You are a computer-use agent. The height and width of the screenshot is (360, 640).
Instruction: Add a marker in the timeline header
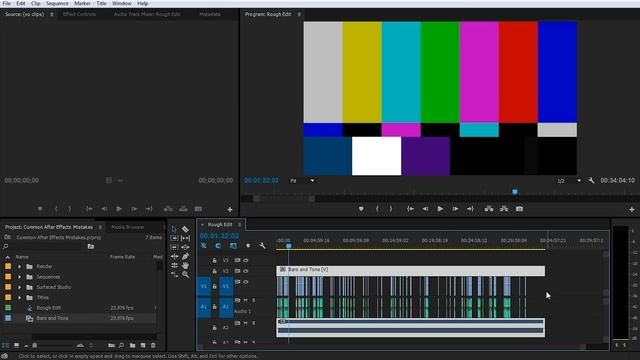(x=248, y=245)
